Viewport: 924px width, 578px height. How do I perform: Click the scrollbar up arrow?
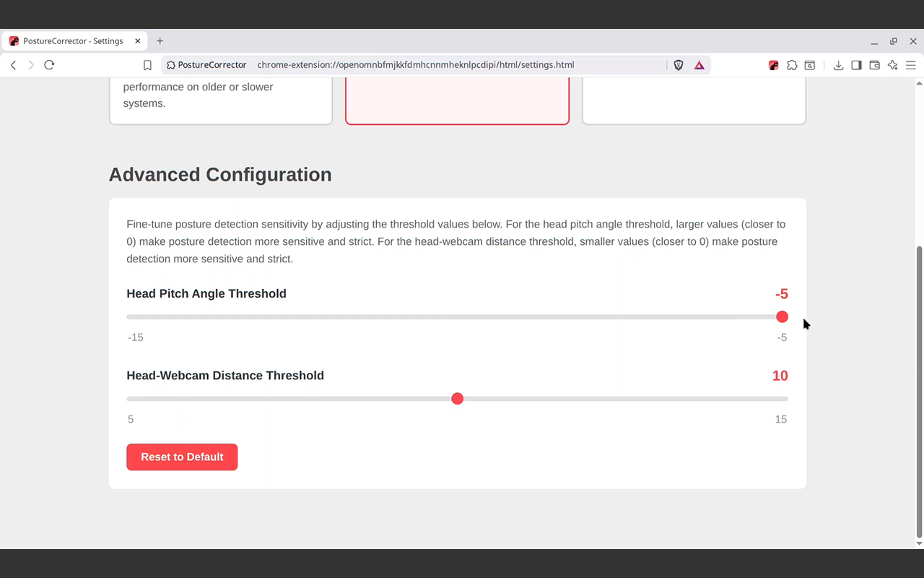[x=919, y=83]
